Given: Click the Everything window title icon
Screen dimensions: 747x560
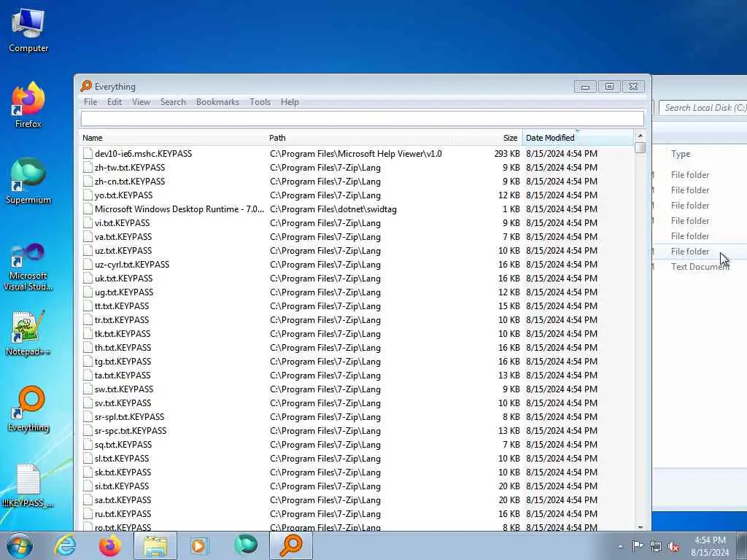Looking at the screenshot, I should pos(86,86).
